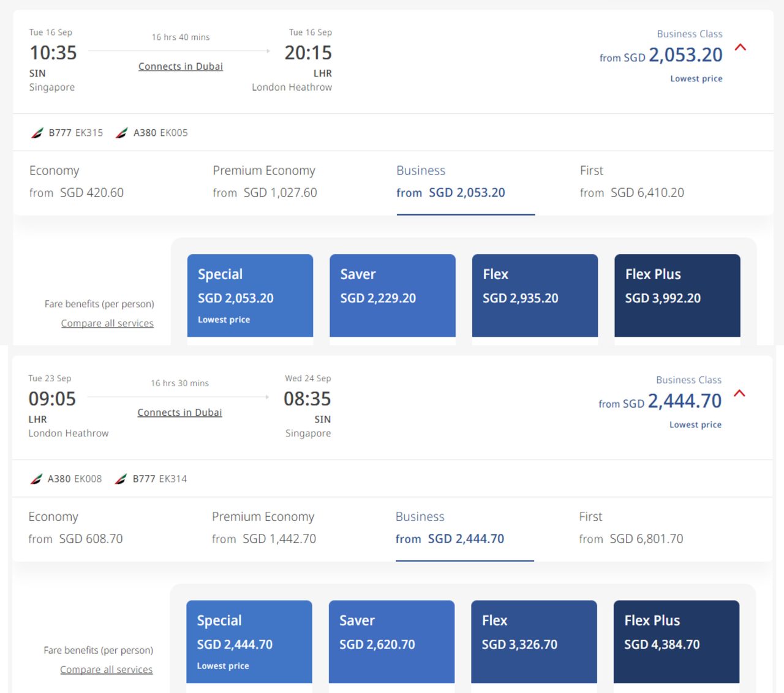Click Emirates logo beside A380 EK008
Viewport: 784px width, 693px height.
[37, 479]
